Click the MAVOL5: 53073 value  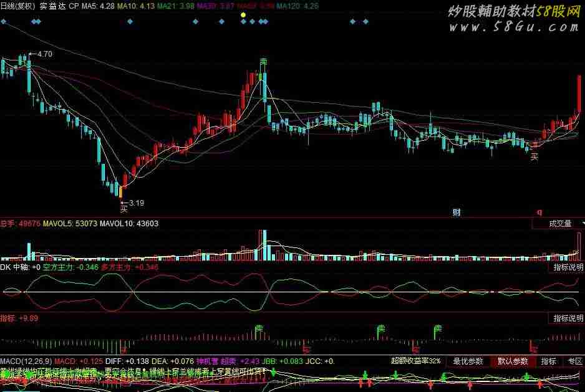coord(70,224)
